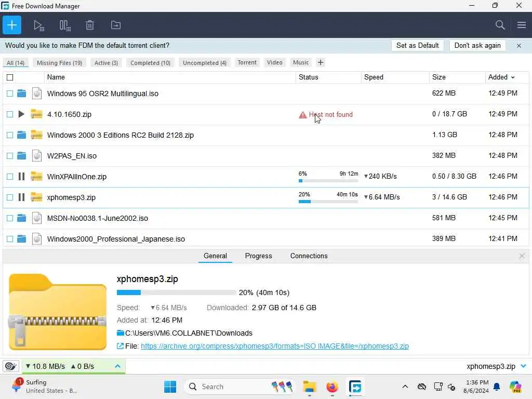Screen dimensions: 532x399
Task: Check the Windows 95 OSR2 Multilingual.iso box
Action: coord(10,94)
